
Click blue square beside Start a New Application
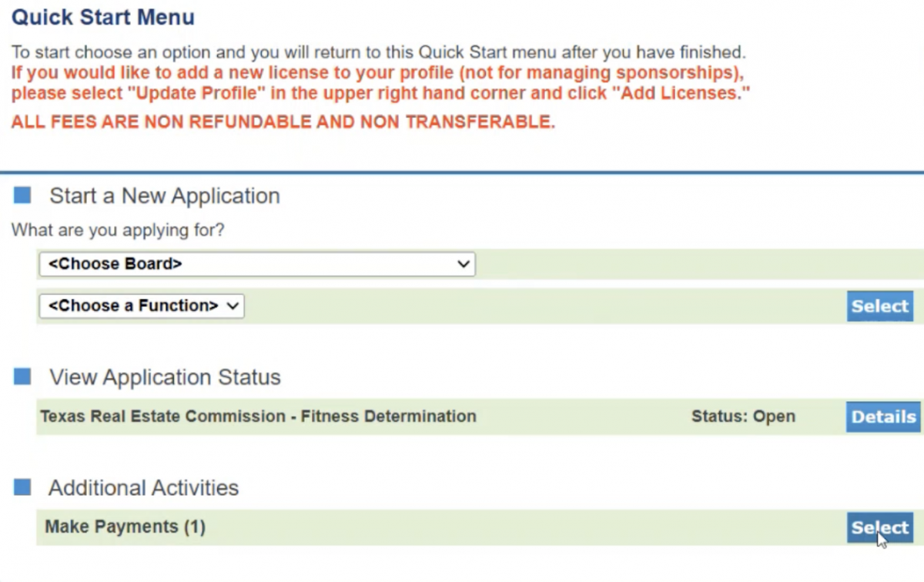tap(22, 196)
